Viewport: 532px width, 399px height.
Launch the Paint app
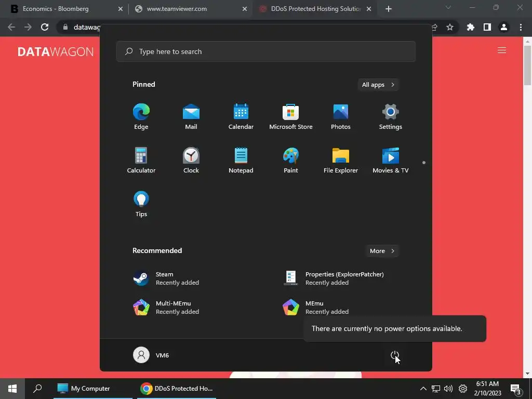tap(291, 160)
